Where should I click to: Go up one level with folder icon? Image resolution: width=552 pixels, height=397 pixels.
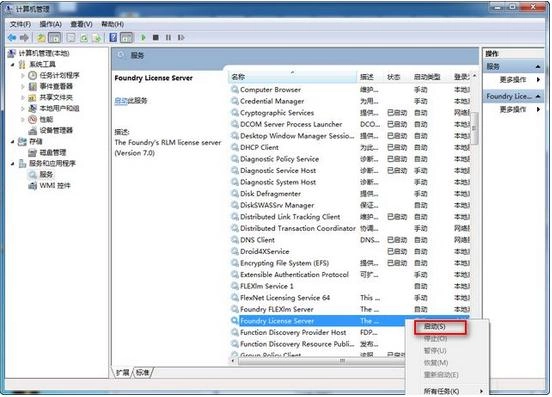point(41,37)
